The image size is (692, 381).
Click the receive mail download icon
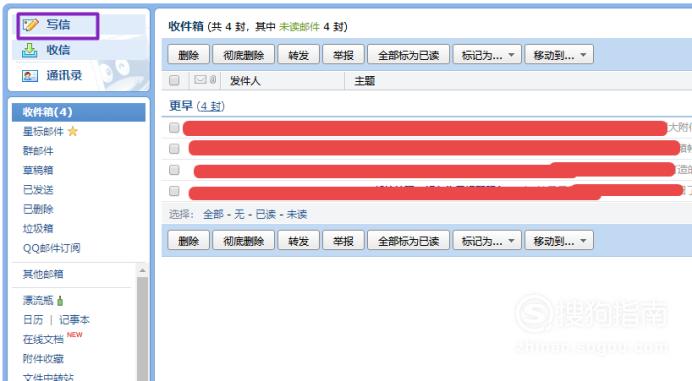point(30,50)
